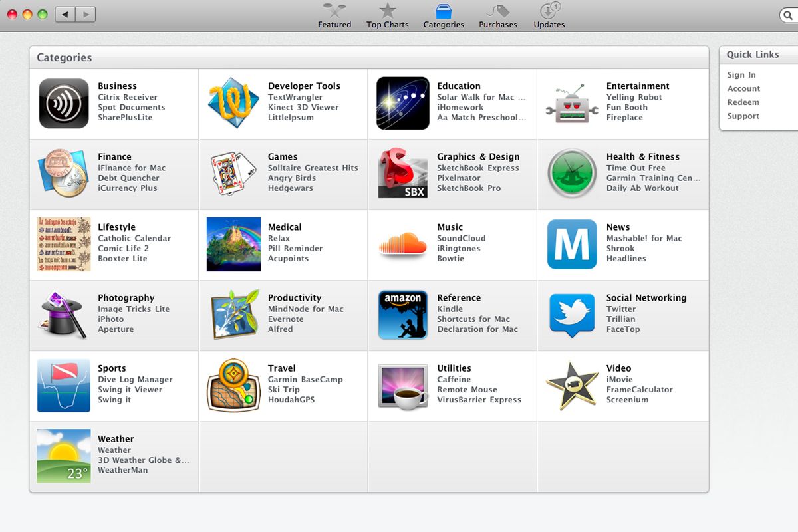Open the Sports dive log icon
Image resolution: width=798 pixels, height=532 pixels.
tap(64, 386)
